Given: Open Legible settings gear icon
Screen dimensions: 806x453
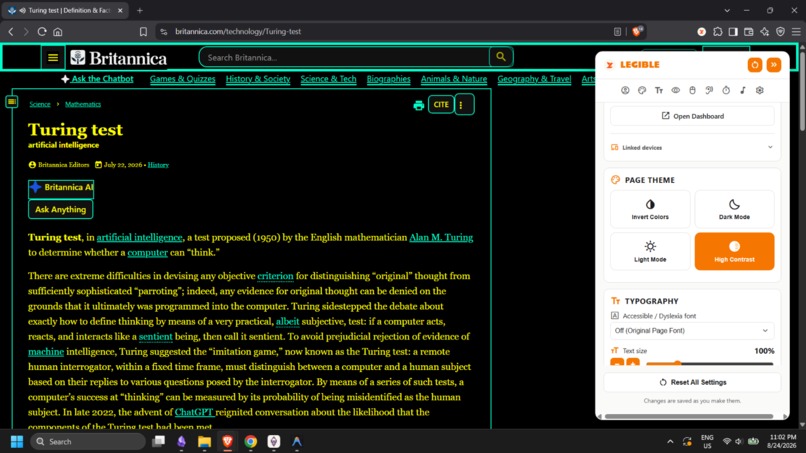Looking at the screenshot, I should (x=760, y=90).
